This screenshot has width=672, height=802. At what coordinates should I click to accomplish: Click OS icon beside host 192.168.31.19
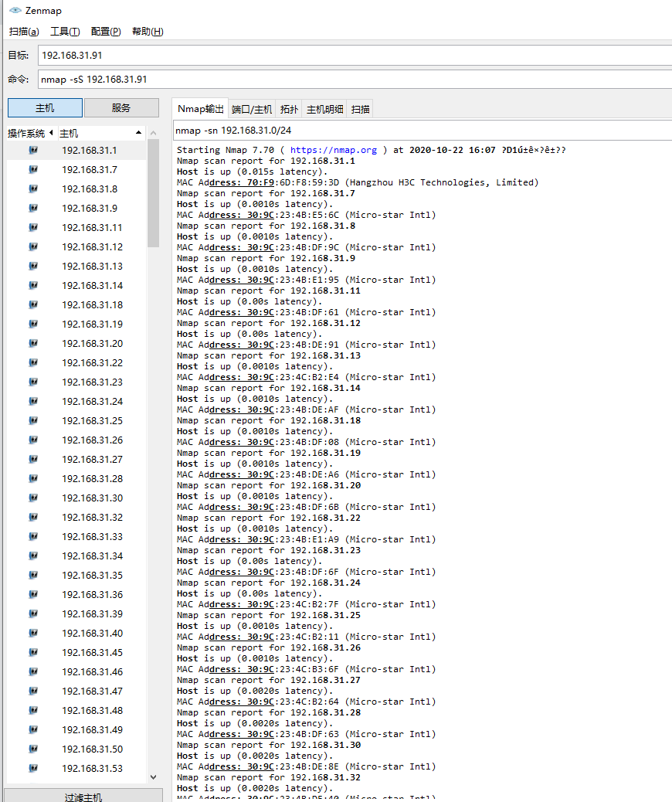(33, 324)
